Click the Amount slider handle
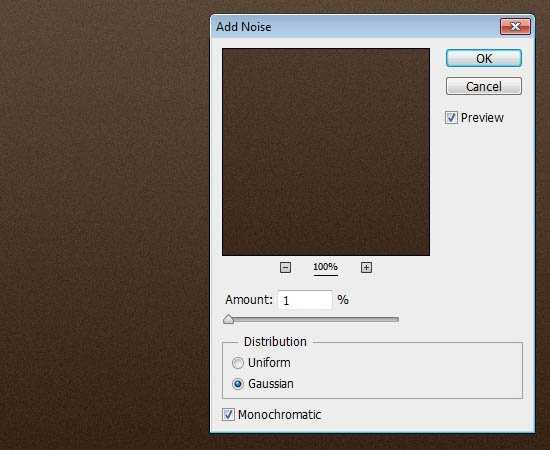This screenshot has height=450, width=550. pos(228,319)
